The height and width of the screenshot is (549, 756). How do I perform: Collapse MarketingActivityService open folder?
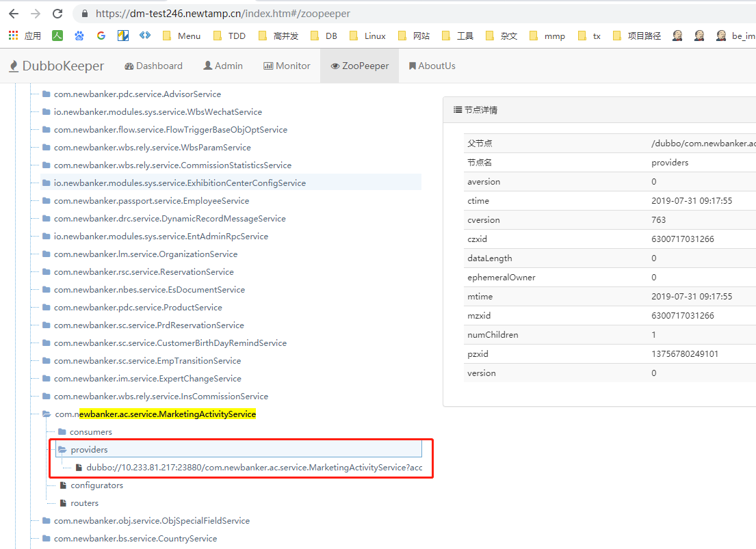[47, 414]
